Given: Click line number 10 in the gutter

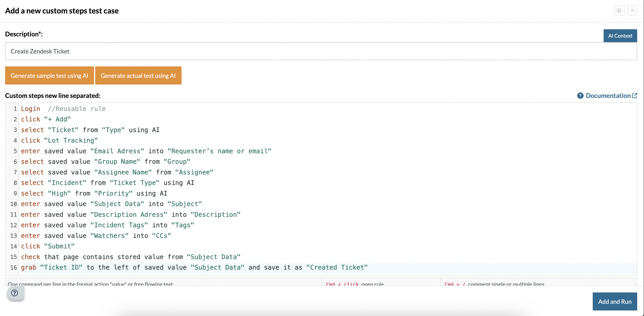Looking at the screenshot, I should click(x=14, y=204).
